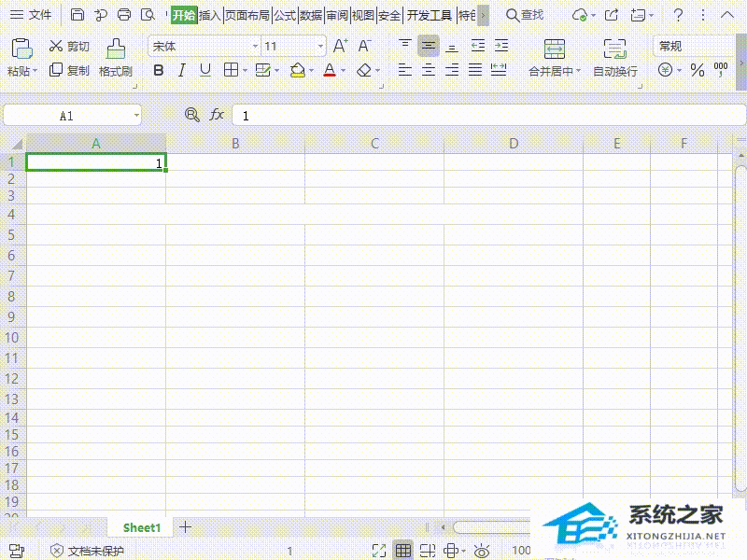This screenshot has width=747, height=560.
Task: Align text to top of cell
Action: point(405,46)
